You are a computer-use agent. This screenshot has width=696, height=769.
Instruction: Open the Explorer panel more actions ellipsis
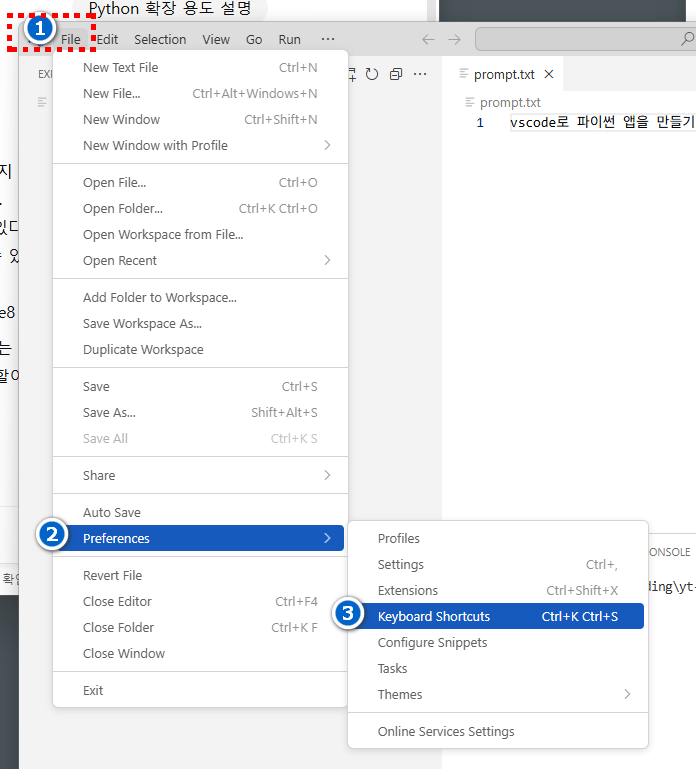420,74
